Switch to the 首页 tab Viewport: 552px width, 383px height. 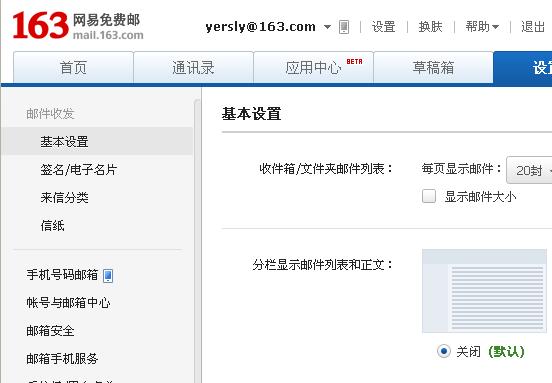tap(73, 67)
